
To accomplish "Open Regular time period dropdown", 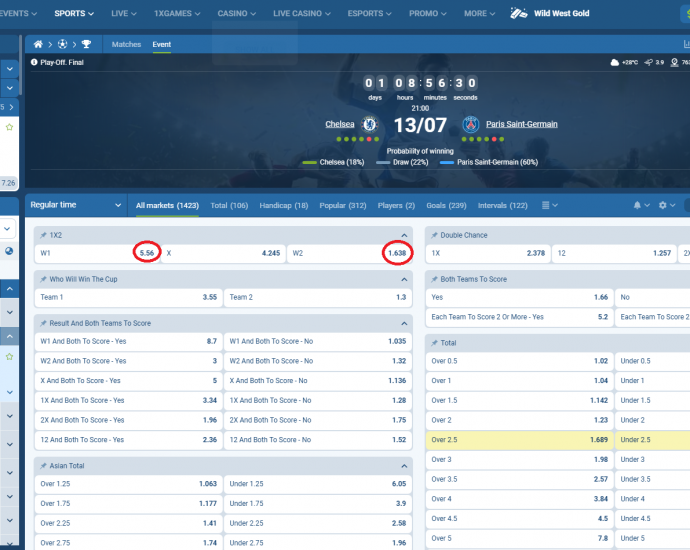I will tap(76, 205).
